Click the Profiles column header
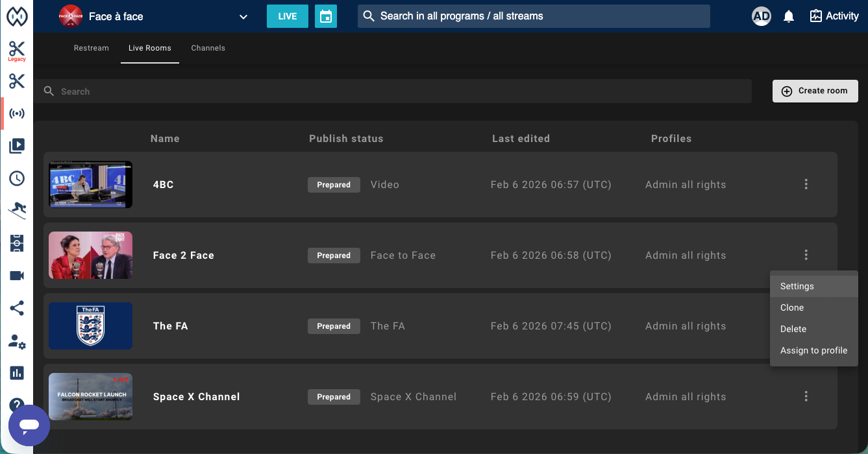 pyautogui.click(x=671, y=139)
